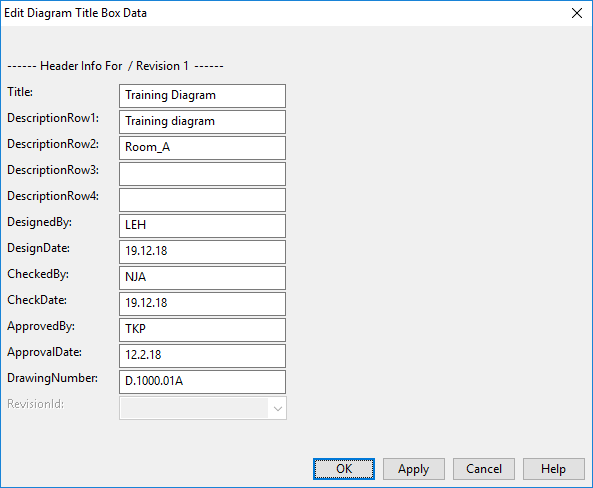Viewport: 593px width, 488px height.
Task: Click the DesignedBy field with LEH
Action: (x=202, y=226)
